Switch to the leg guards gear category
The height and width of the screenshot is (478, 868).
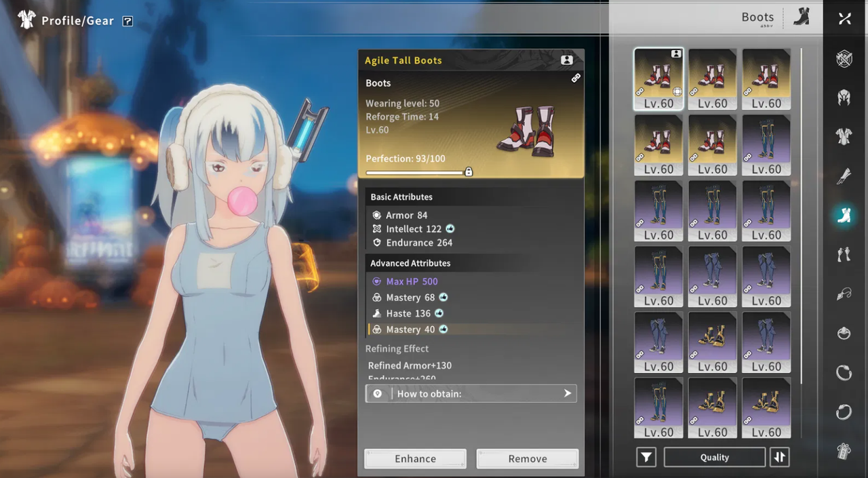pos(844,255)
